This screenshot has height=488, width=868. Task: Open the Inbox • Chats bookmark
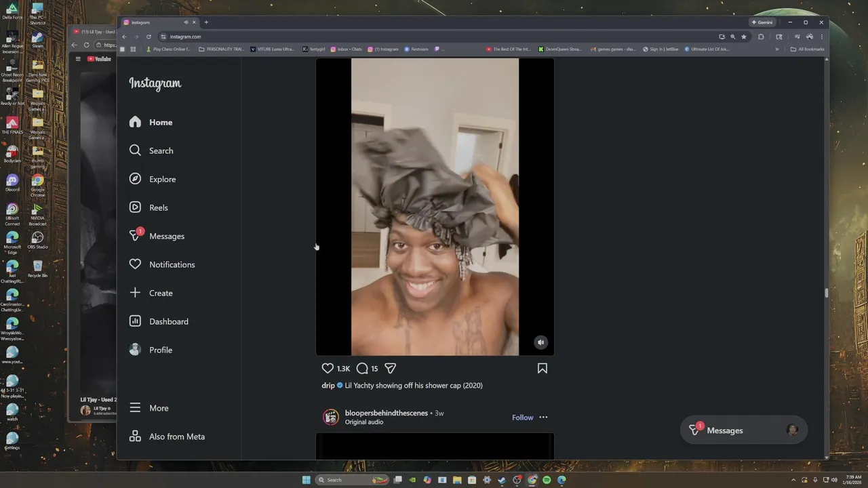(346, 49)
